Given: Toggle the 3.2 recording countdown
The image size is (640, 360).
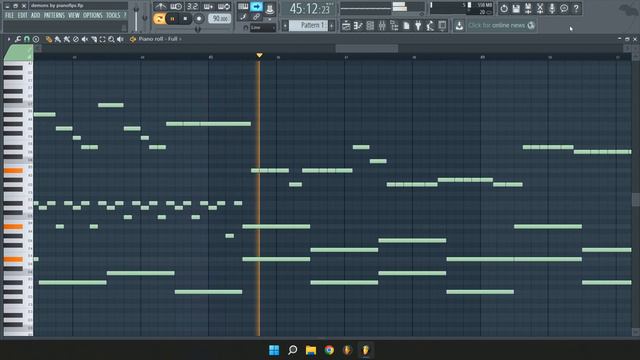Looking at the screenshot, I should coord(192,7).
